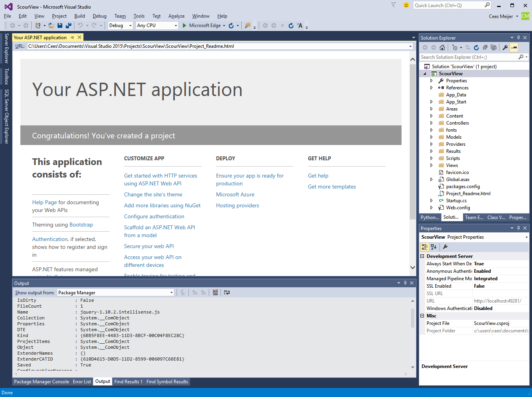Click the 'Help Page' link
532x397 pixels.
(x=45, y=202)
